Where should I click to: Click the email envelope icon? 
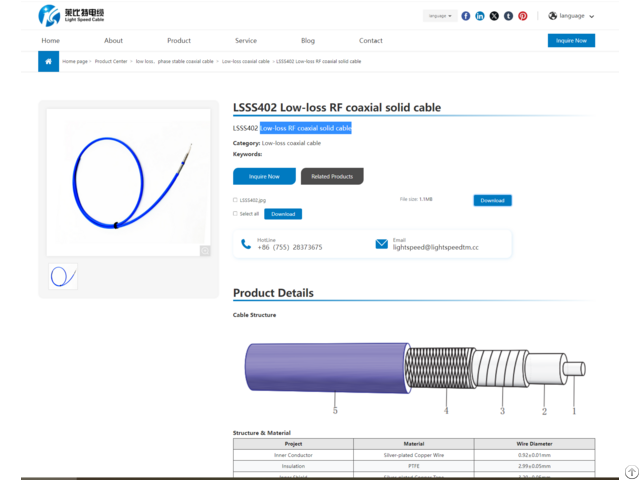(x=381, y=244)
